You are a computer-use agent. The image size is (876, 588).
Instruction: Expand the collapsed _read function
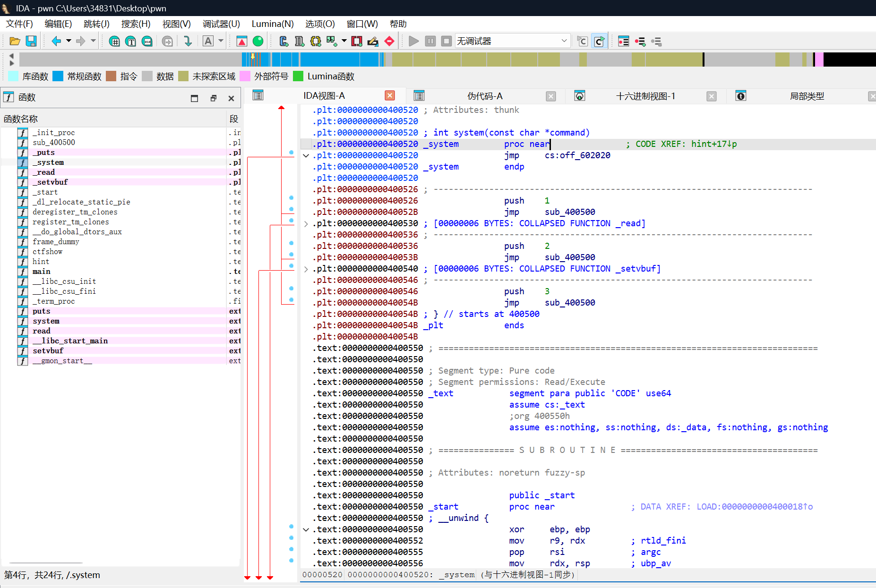306,223
